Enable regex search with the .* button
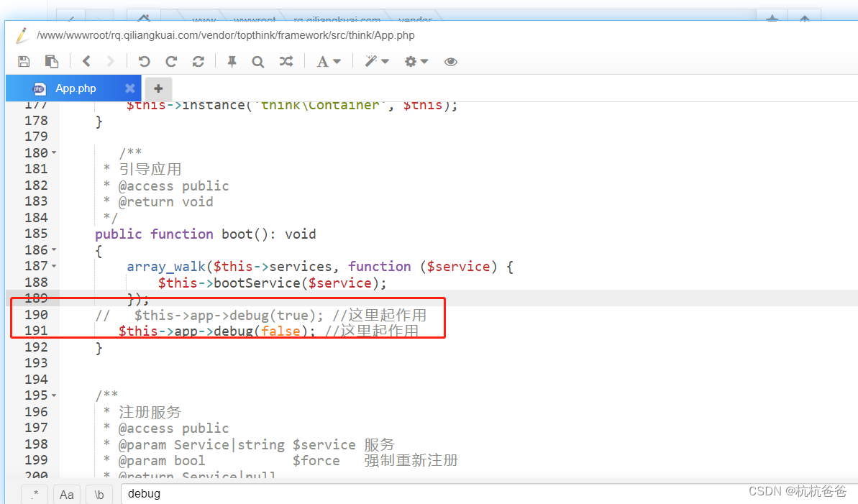Image resolution: width=858 pixels, height=504 pixels. pyautogui.click(x=35, y=494)
